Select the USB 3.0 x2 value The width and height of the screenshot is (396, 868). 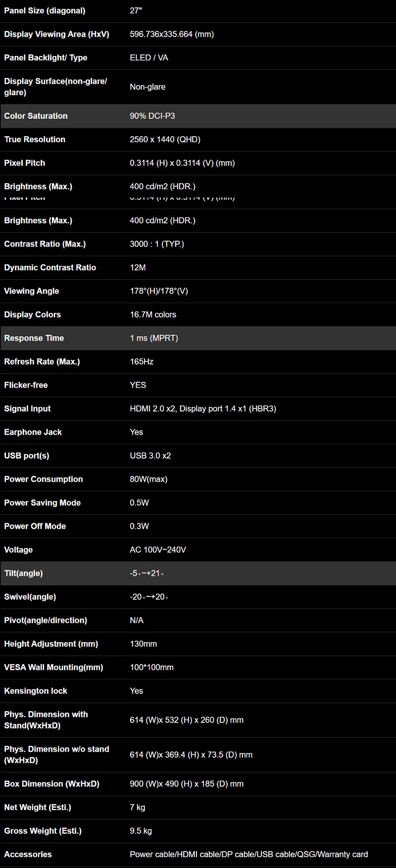coord(150,456)
